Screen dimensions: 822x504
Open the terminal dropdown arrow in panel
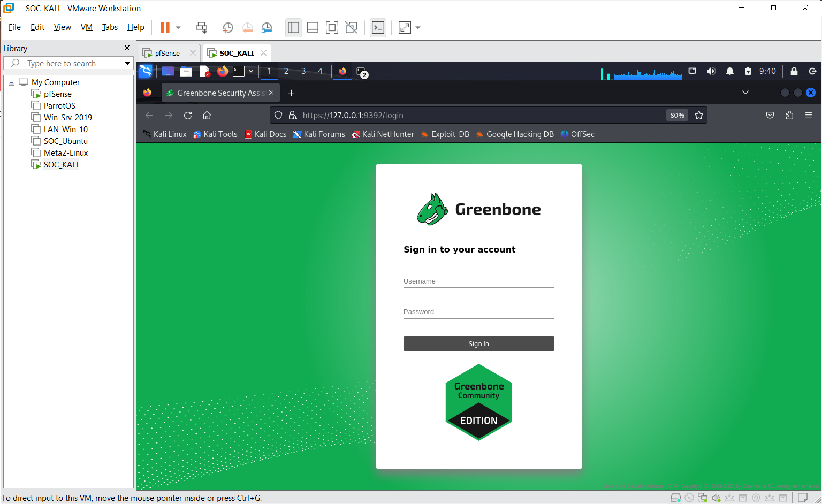pos(251,71)
